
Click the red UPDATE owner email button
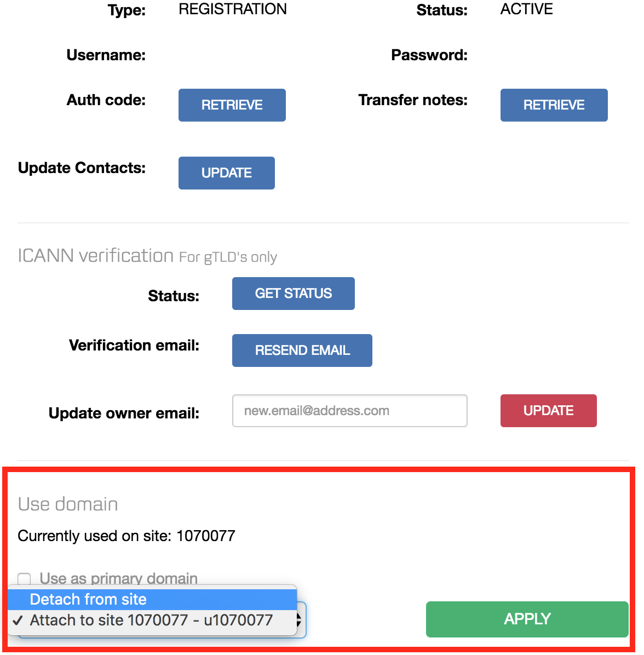pos(548,411)
